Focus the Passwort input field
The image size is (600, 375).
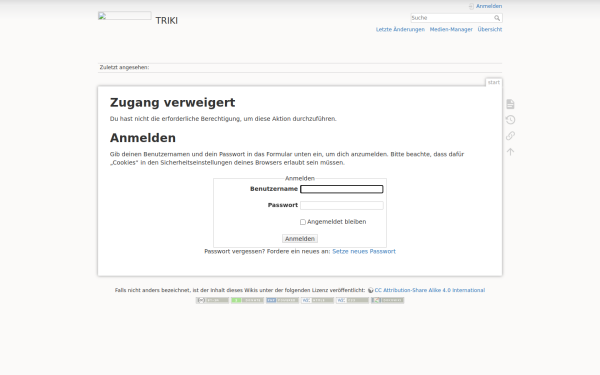(x=342, y=205)
